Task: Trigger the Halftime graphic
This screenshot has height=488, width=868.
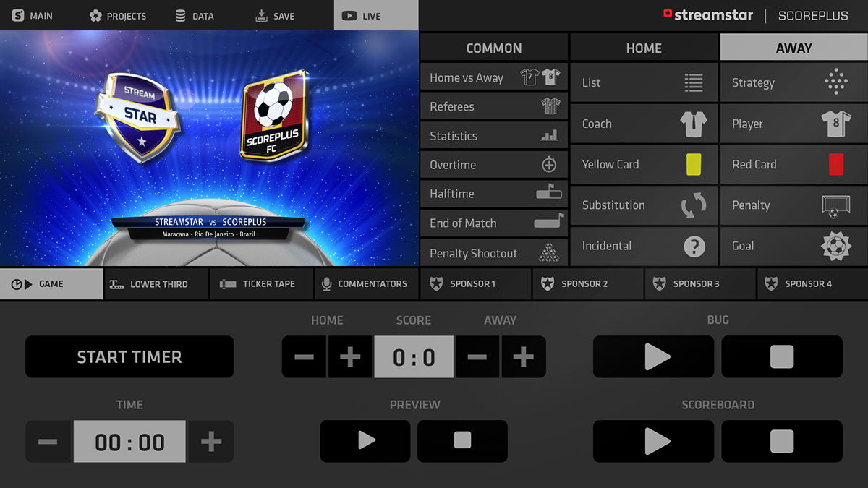Action: [x=493, y=193]
